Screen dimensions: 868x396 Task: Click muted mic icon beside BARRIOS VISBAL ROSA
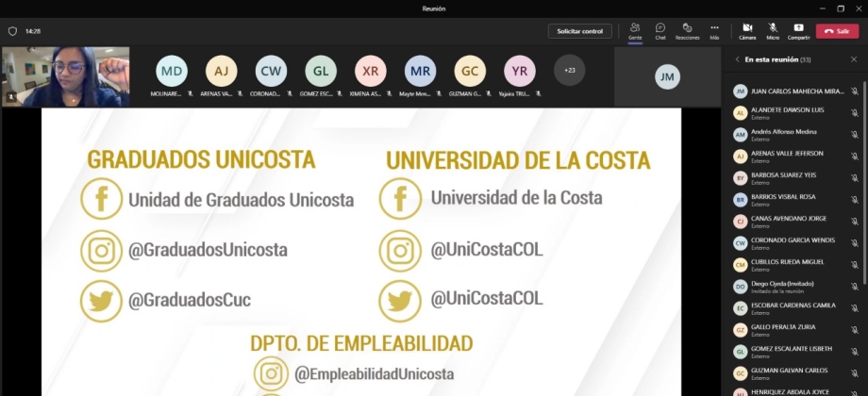(x=855, y=200)
